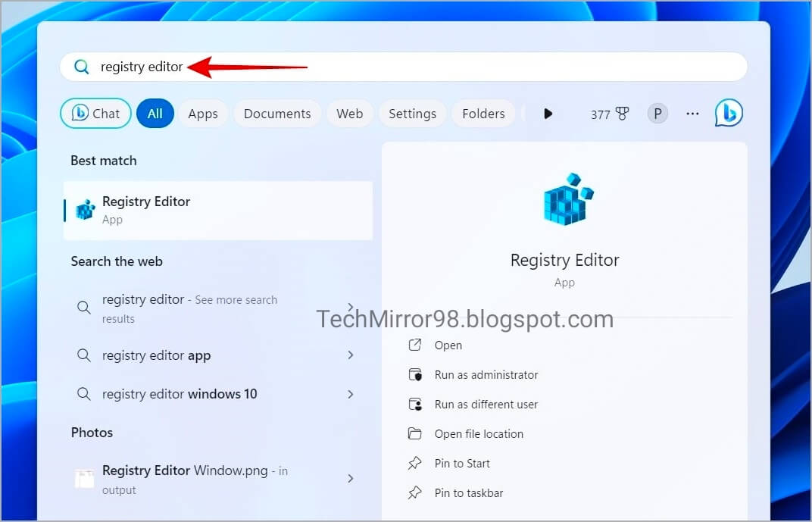Select the 'registry editor - See more search results' suggestion
Viewport: 812px width, 522px height.
click(x=218, y=308)
